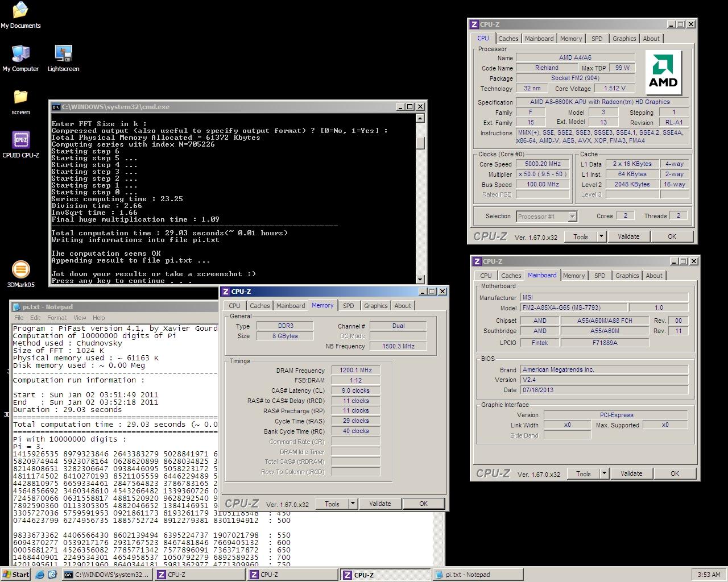
Task: Click the AMD logo in CPU-Z
Action: 664,72
